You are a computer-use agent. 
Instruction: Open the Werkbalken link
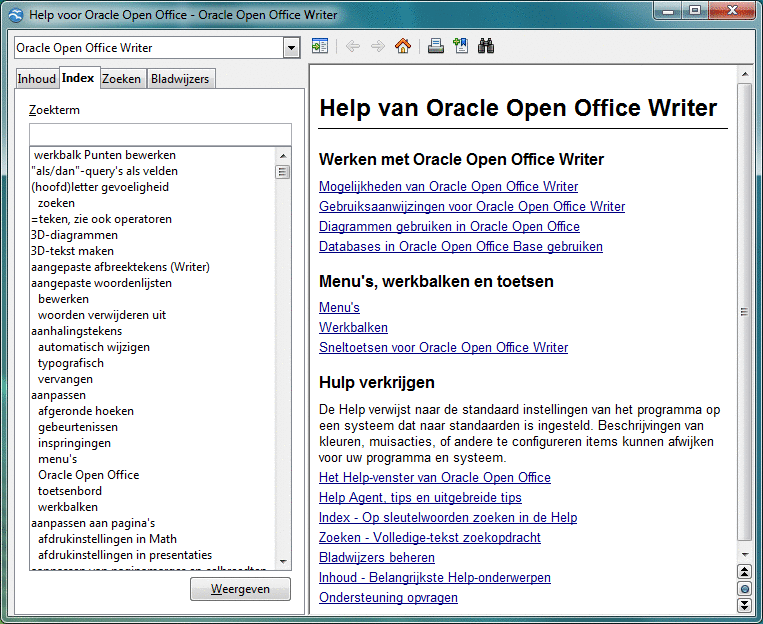[353, 328]
